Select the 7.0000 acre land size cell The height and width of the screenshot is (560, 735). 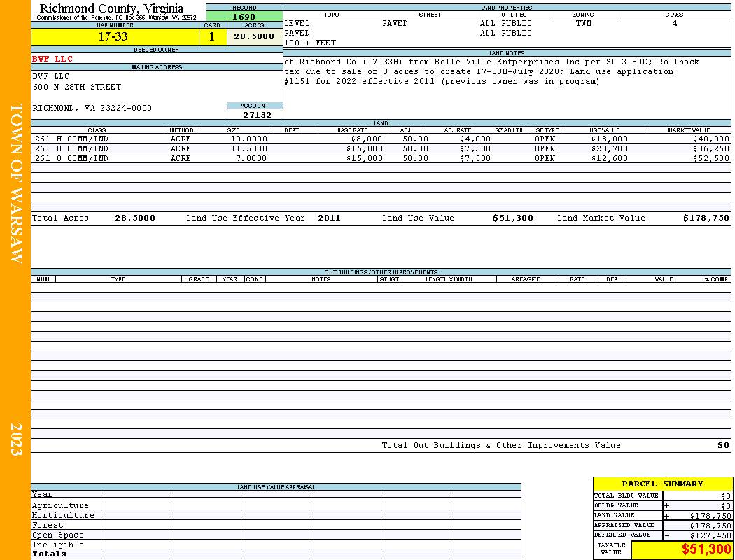click(x=251, y=158)
